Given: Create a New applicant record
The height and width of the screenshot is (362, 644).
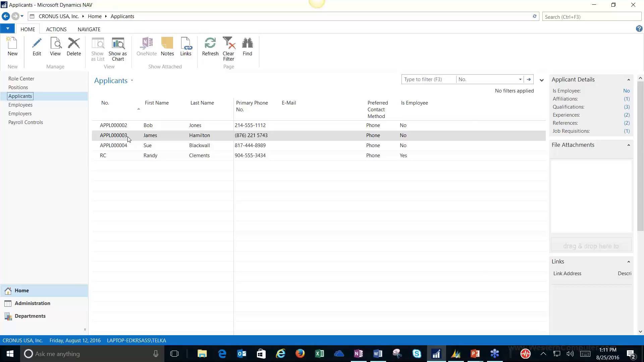Looking at the screenshot, I should 12,47.
